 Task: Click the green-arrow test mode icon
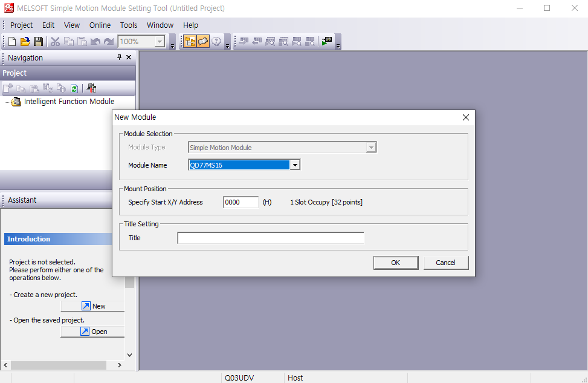(327, 41)
